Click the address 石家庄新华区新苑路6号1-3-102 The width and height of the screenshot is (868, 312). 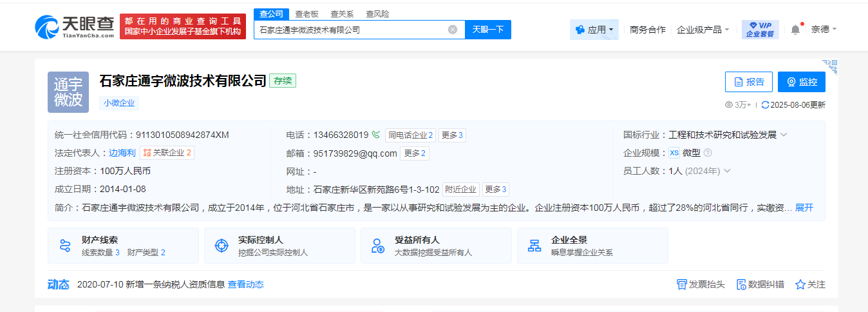coord(377,190)
